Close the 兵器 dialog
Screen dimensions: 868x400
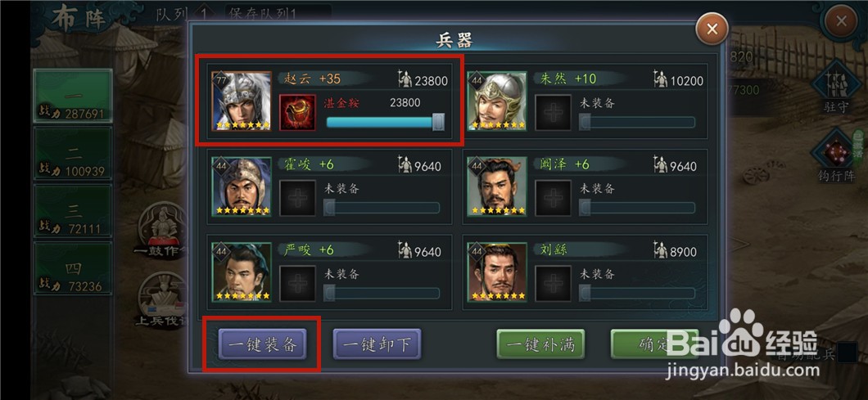click(x=712, y=29)
